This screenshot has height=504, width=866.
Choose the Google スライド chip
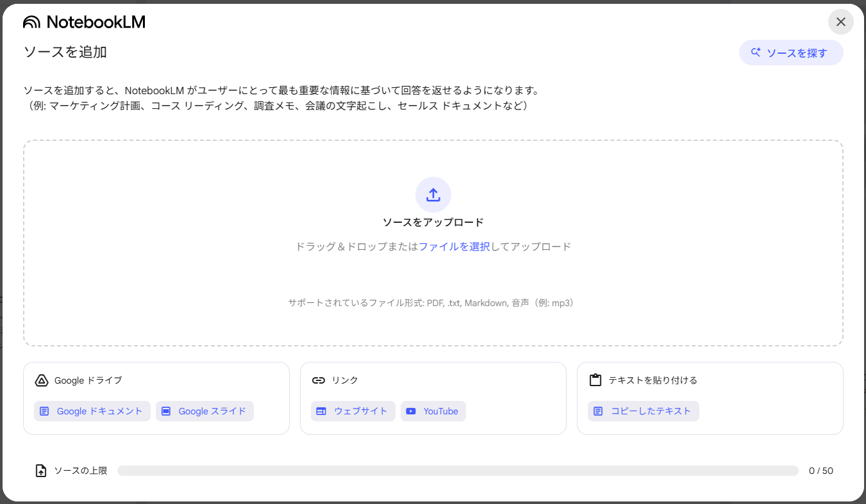point(204,411)
